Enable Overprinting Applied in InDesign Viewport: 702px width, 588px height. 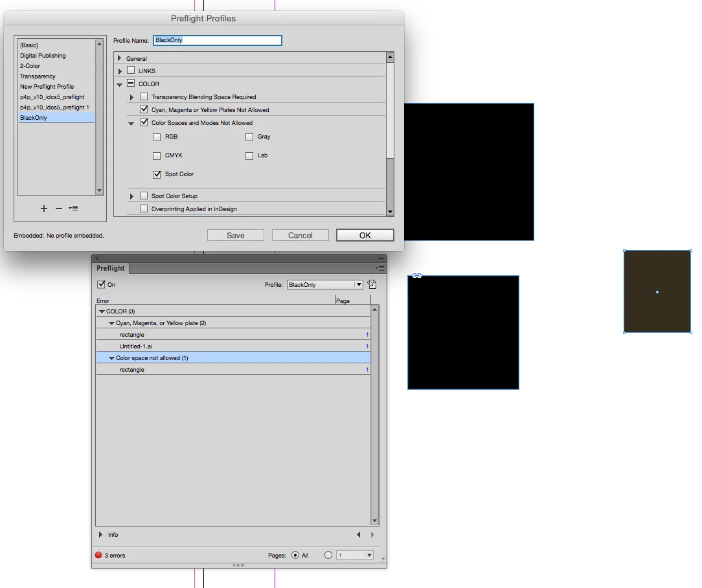coord(144,209)
